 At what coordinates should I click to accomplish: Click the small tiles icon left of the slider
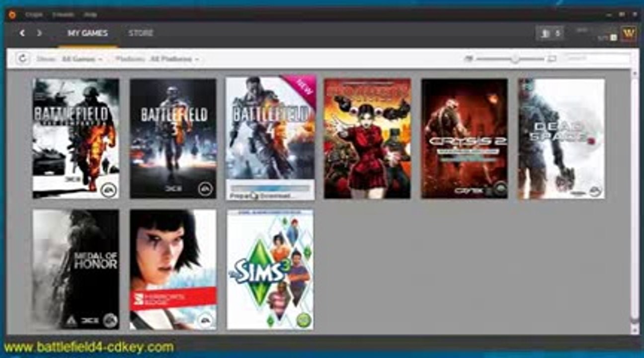pyautogui.click(x=468, y=59)
